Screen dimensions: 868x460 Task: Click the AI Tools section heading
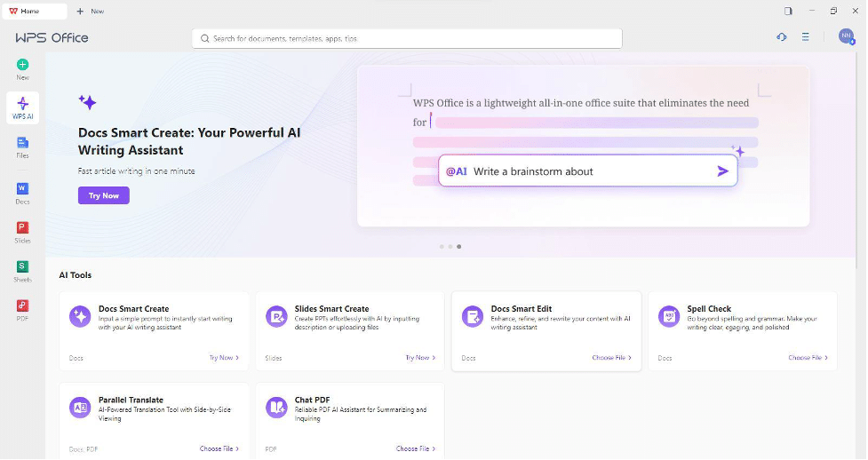click(x=76, y=275)
